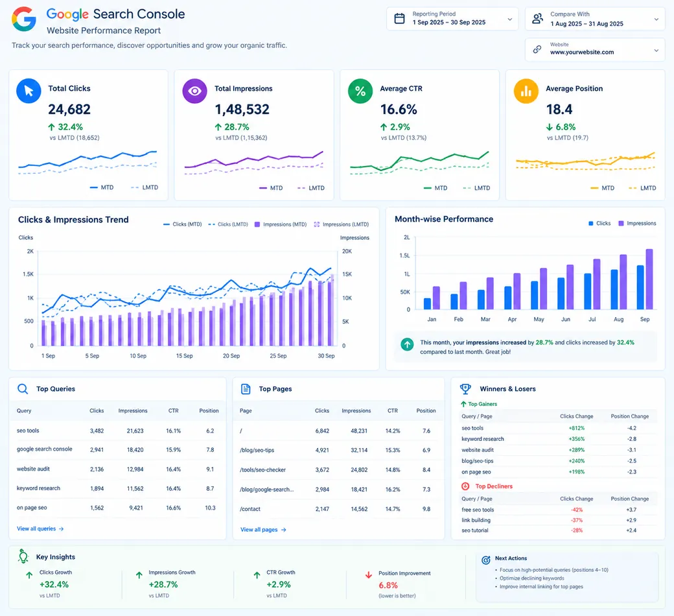The height and width of the screenshot is (616, 674).
Task: Click the green arrow next to 32.4% clicks
Action: pyautogui.click(x=52, y=127)
